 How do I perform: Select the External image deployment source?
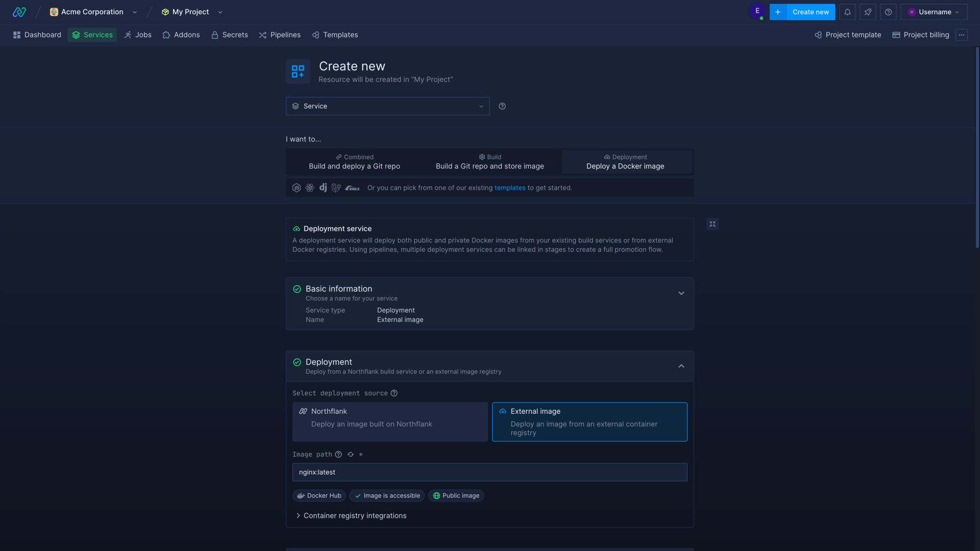pos(590,421)
